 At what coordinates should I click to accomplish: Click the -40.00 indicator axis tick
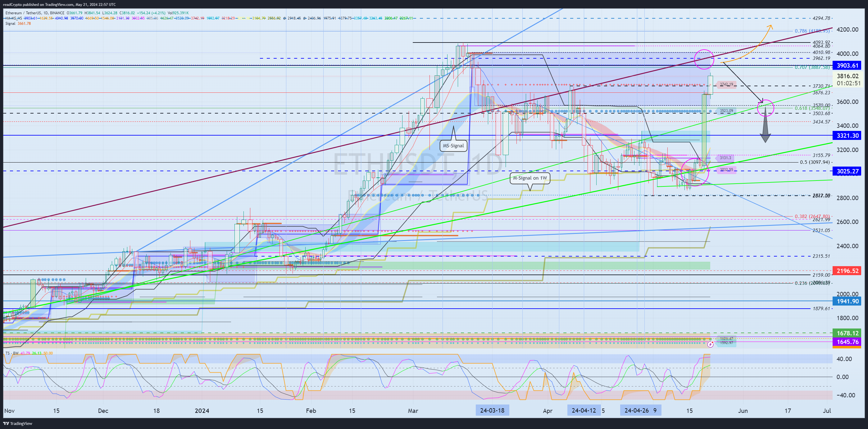[846, 395]
